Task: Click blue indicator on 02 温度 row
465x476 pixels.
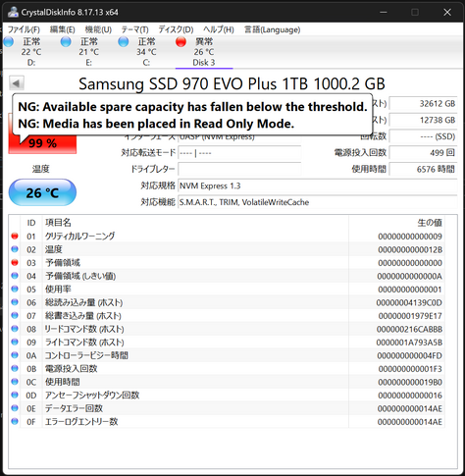Action: click(x=15, y=249)
